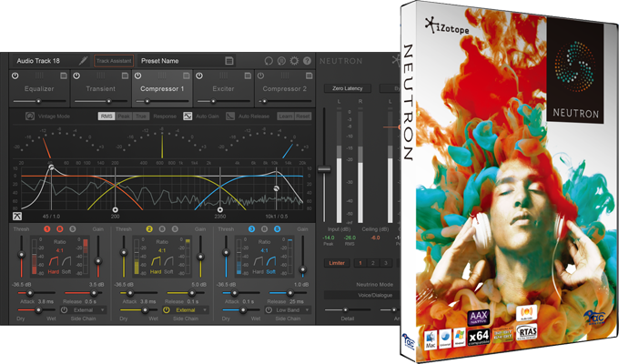Click the blue band 3 number icon
Screen dimensions: 619x364
point(251,229)
